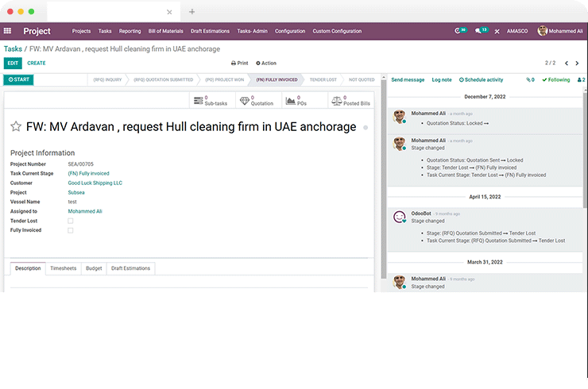588x389 pixels.
Task: Expand the Action dropdown
Action: [x=266, y=63]
